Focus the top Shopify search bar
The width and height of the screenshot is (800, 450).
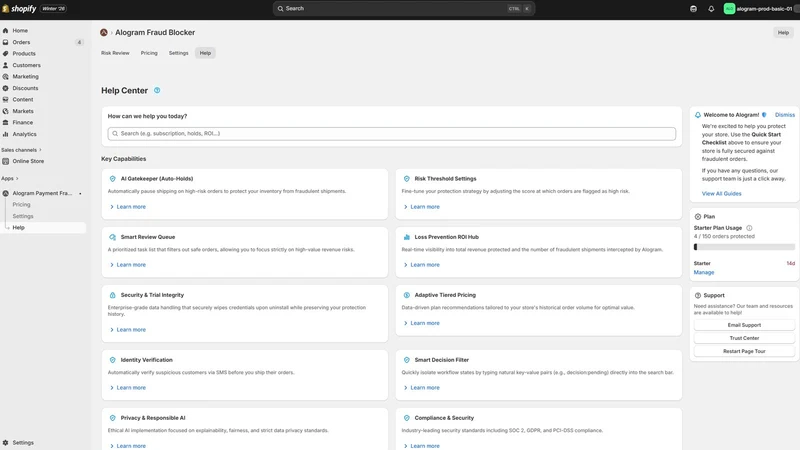(x=404, y=9)
